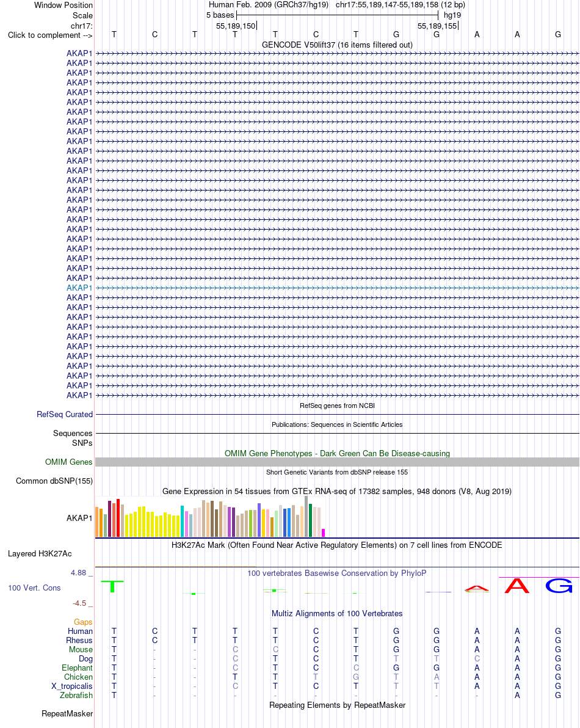This screenshot has width=580, height=728.
Task: Click the '5 bases' scale bar text
Action: pos(220,15)
